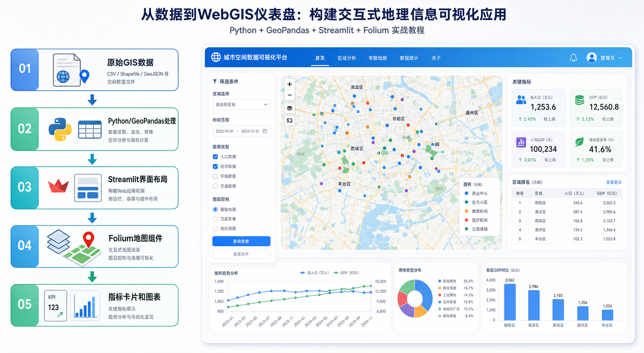
Task: Select the 地形地图 radio button
Action: pos(215,228)
